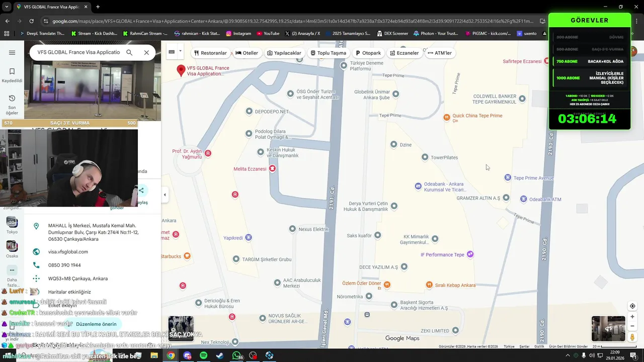Zoom out with the minus button
The width and height of the screenshot is (644, 362).
[632, 326]
